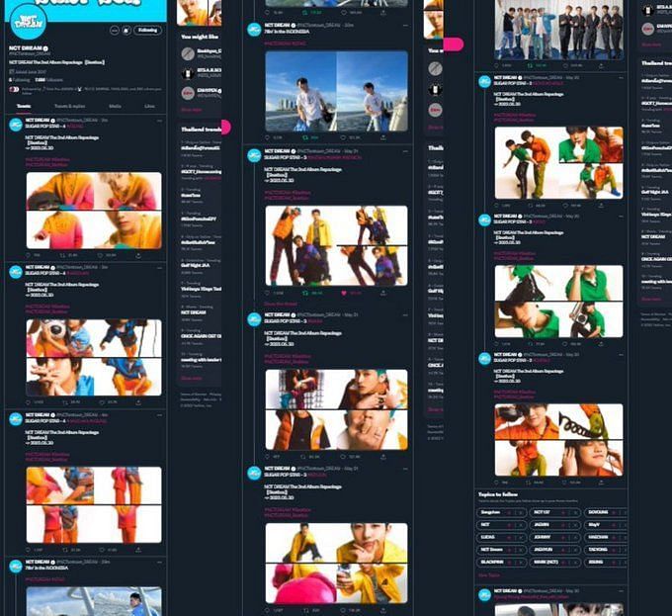Viewport: 672px width, 616px height.
Task: Click the notification bell icon next to Following
Action: (x=126, y=31)
